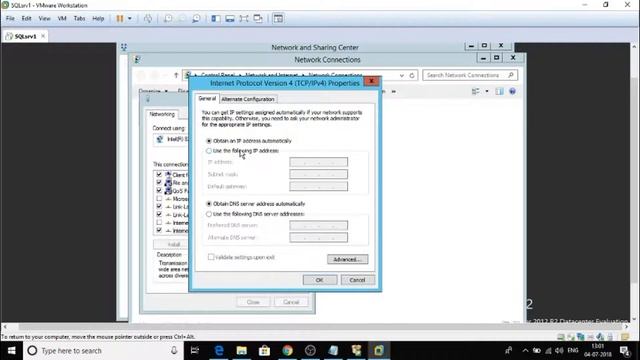640x360 pixels.
Task: Select the Networking tab in adapter properties
Action: (x=162, y=114)
